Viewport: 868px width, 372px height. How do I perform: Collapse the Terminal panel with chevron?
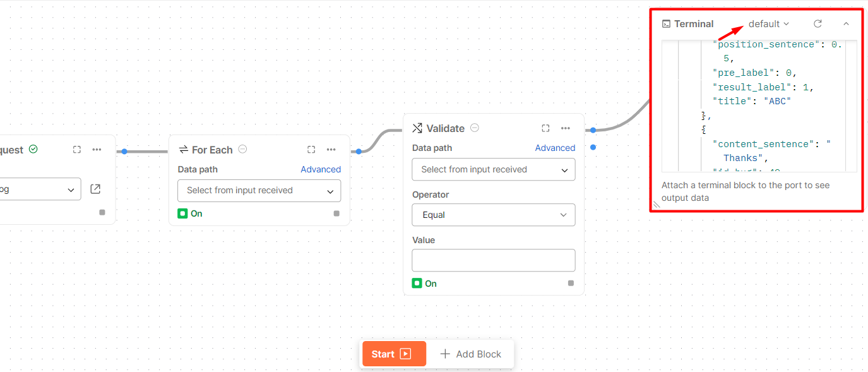(847, 24)
